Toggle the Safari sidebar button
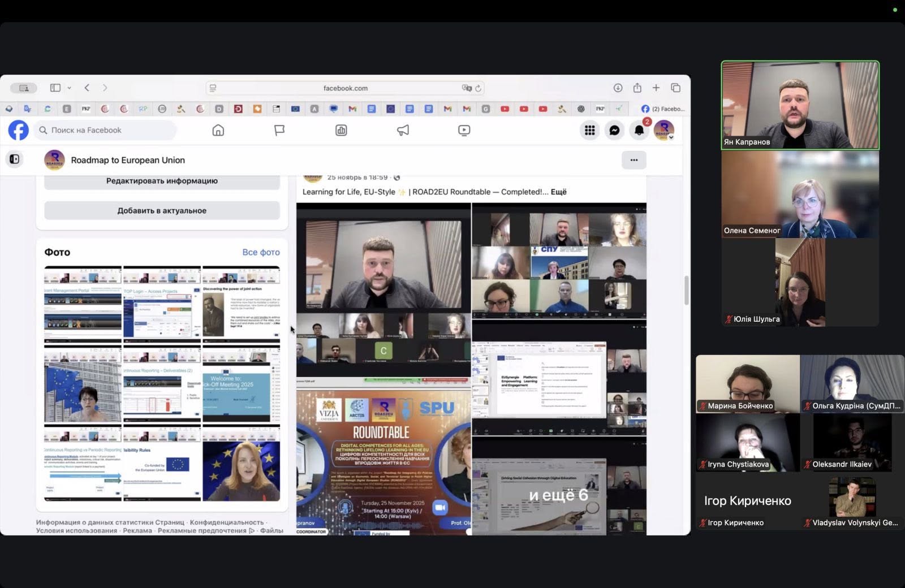Image resolution: width=905 pixels, height=588 pixels. click(x=55, y=88)
